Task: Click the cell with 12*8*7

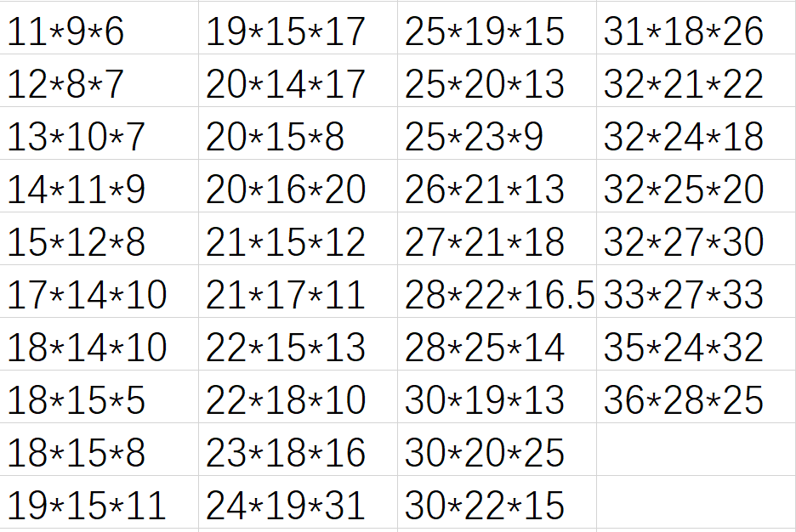Action: click(99, 81)
